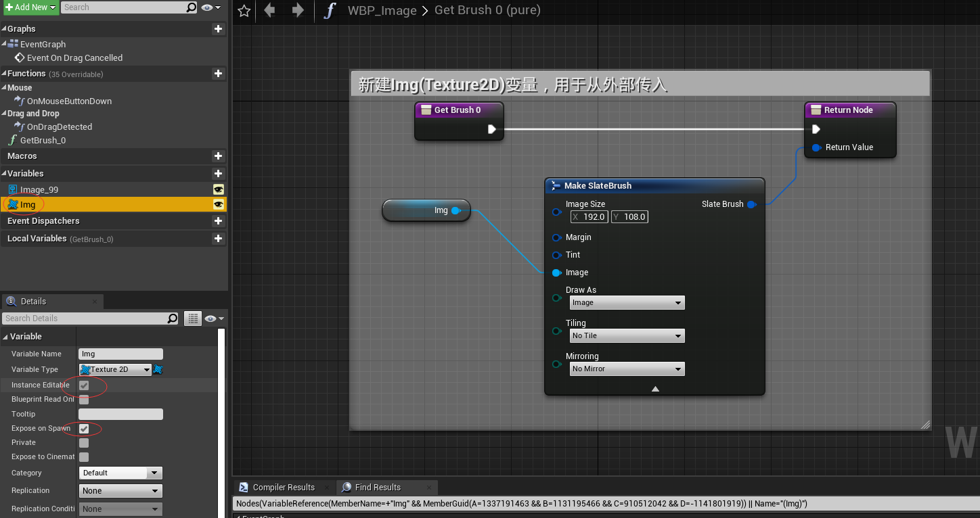Add a new variable with the plus button
Image resolution: width=980 pixels, height=518 pixels.
pos(218,173)
